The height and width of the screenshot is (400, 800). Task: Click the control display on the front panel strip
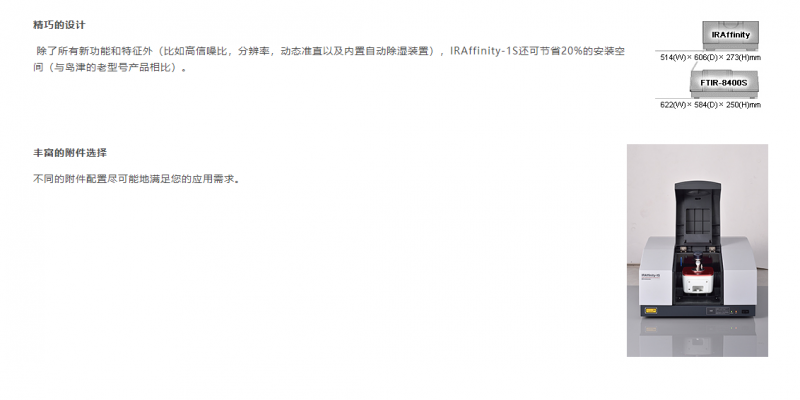[x=718, y=311]
